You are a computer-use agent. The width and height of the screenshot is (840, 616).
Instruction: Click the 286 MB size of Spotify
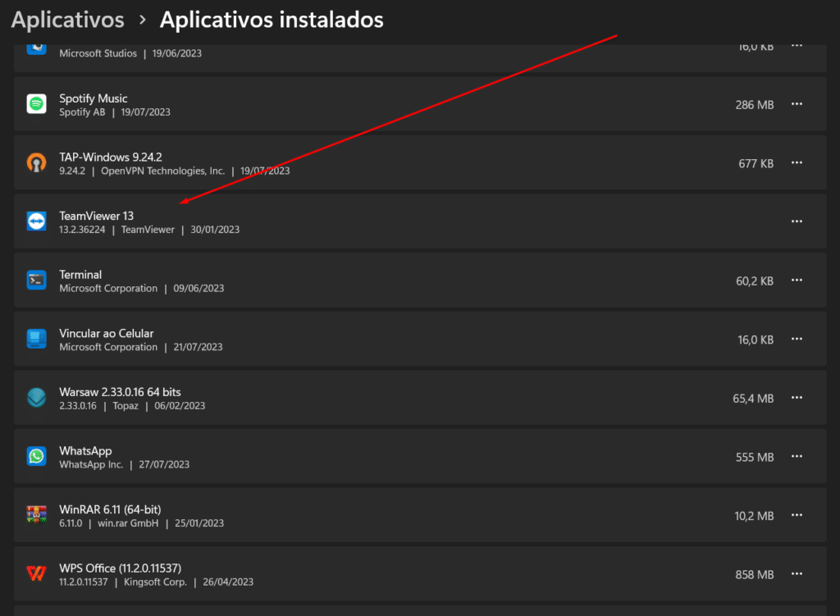pos(755,105)
